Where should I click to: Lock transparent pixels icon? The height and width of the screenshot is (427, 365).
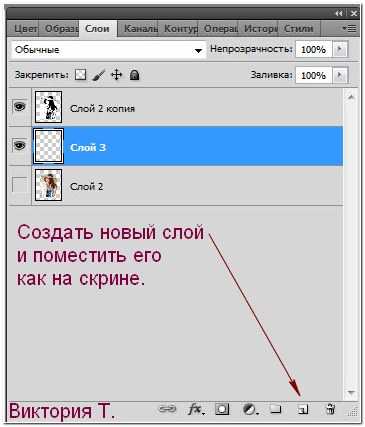pyautogui.click(x=80, y=75)
